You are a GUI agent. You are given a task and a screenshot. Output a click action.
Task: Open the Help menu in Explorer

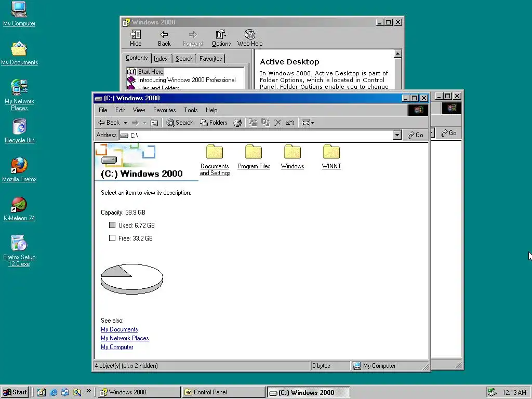tap(211, 110)
